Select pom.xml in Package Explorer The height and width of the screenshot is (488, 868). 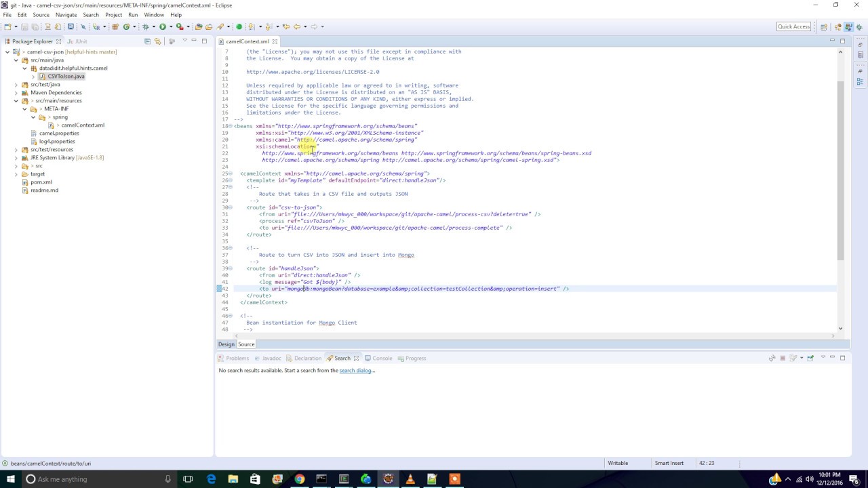tap(41, 182)
